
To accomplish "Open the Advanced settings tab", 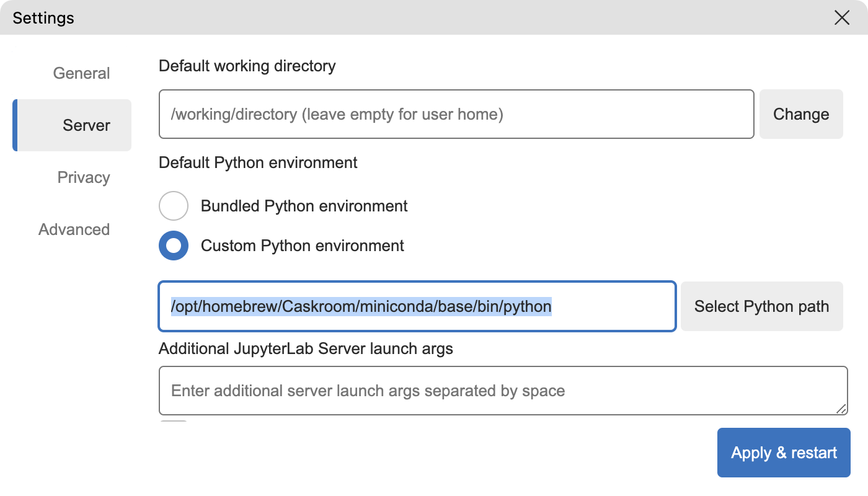I will point(74,229).
